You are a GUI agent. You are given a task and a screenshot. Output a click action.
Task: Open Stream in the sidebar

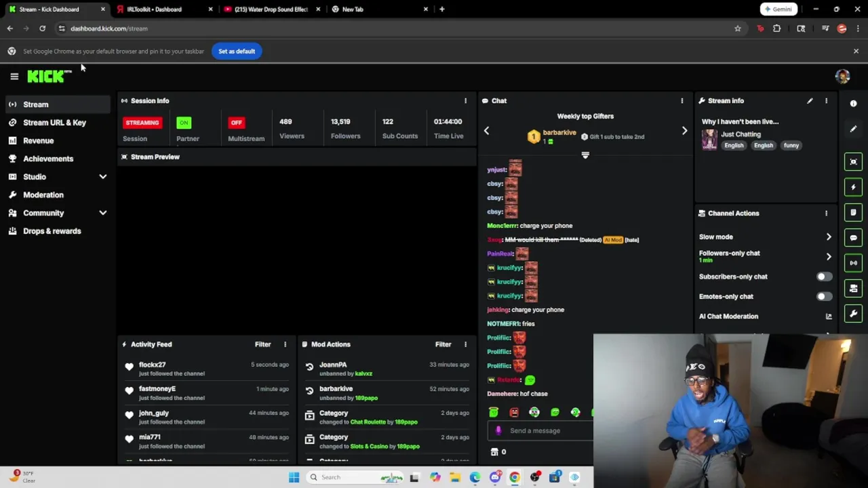coord(58,104)
